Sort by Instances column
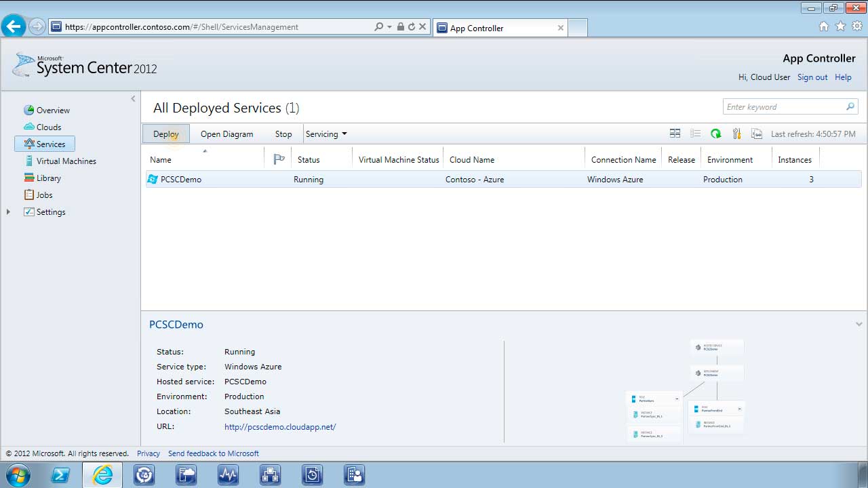This screenshot has width=868, height=488. click(795, 159)
